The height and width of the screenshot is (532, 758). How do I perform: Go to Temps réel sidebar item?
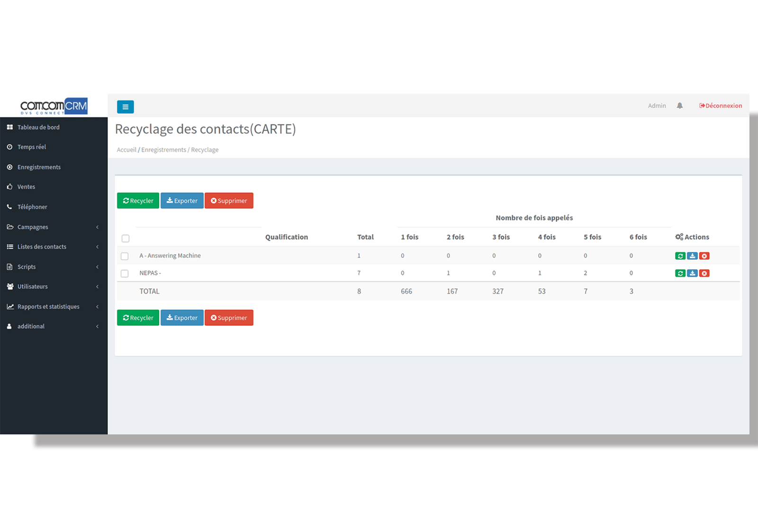click(32, 147)
